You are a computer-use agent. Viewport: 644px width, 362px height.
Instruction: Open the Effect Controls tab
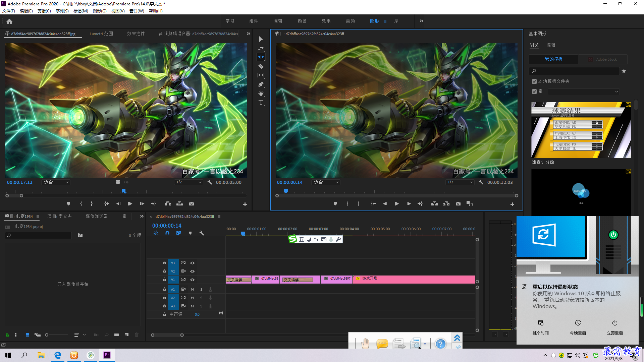[x=136, y=34]
